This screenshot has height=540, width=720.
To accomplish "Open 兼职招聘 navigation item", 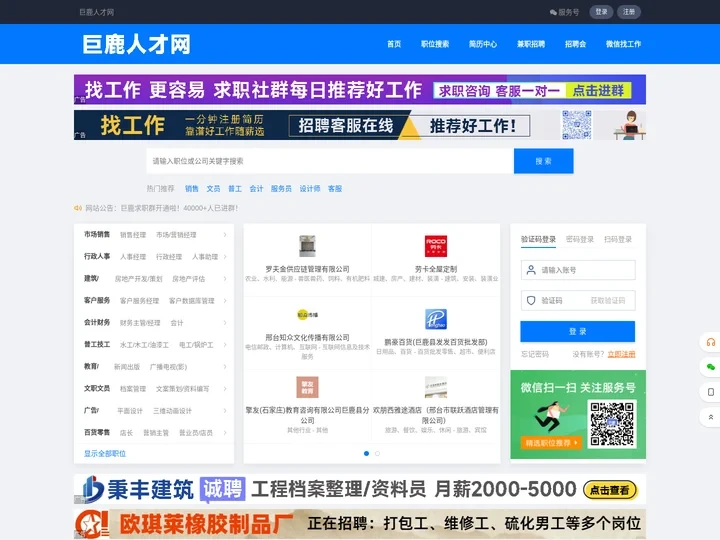I will (x=531, y=44).
